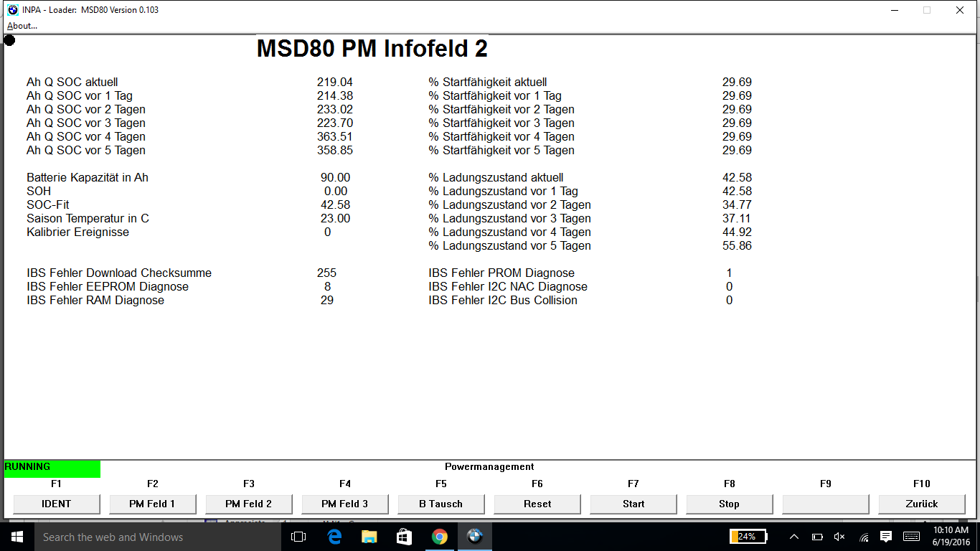The width and height of the screenshot is (980, 551).
Task: Click the power/battery tray icon
Action: [817, 537]
